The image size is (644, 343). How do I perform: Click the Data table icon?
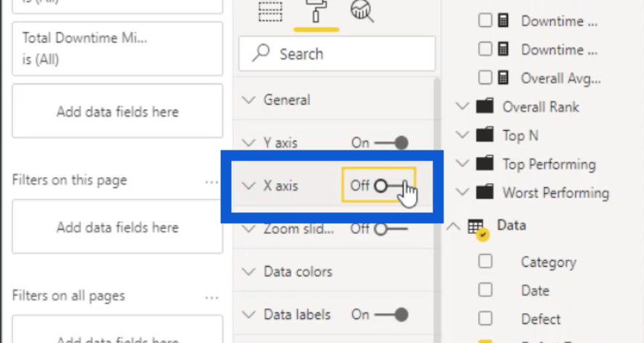click(x=476, y=227)
